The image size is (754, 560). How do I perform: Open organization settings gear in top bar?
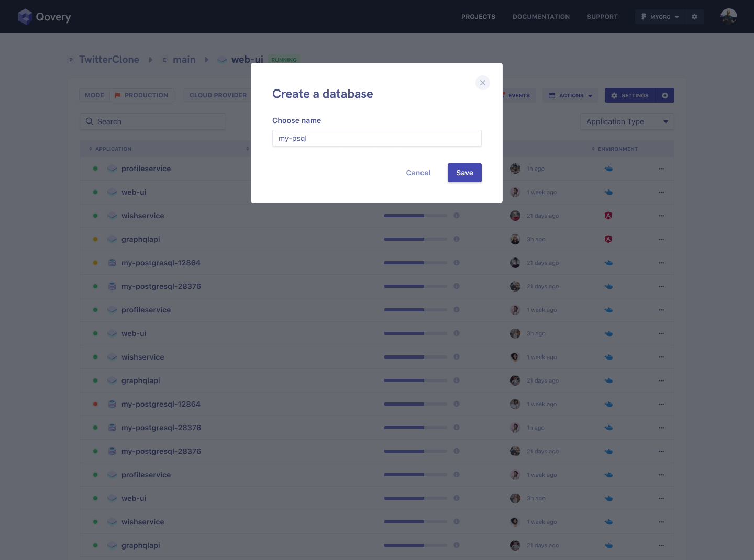point(694,17)
